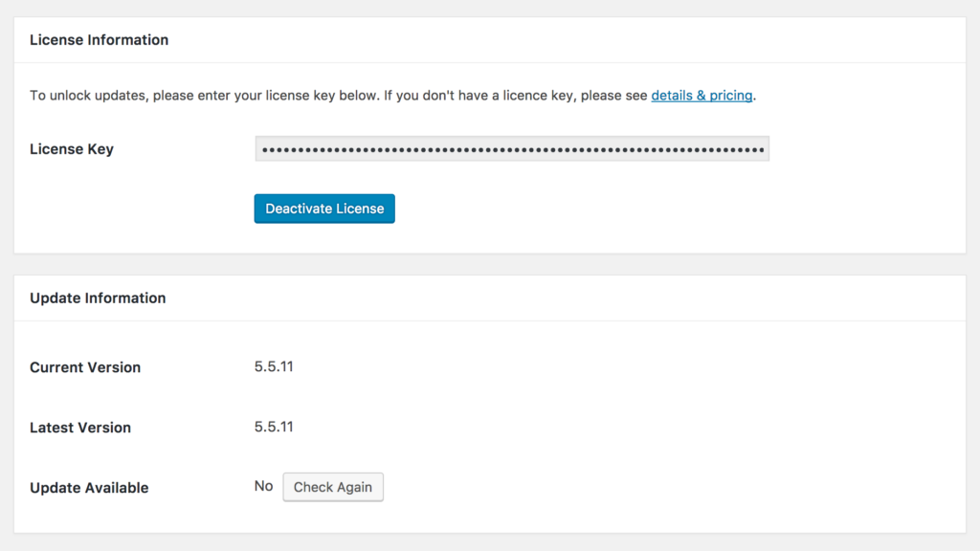The width and height of the screenshot is (980, 551).
Task: Click the Latest Version value 5.5.11
Action: [274, 427]
